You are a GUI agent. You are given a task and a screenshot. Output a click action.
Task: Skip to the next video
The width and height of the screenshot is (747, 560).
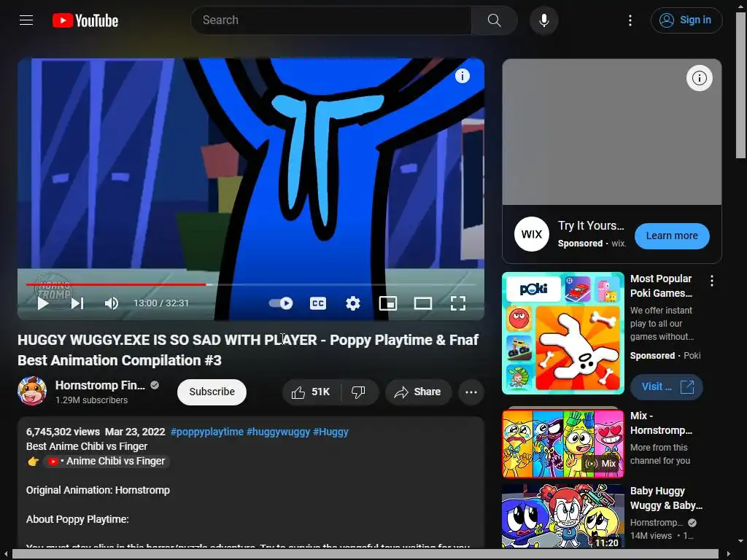77,303
